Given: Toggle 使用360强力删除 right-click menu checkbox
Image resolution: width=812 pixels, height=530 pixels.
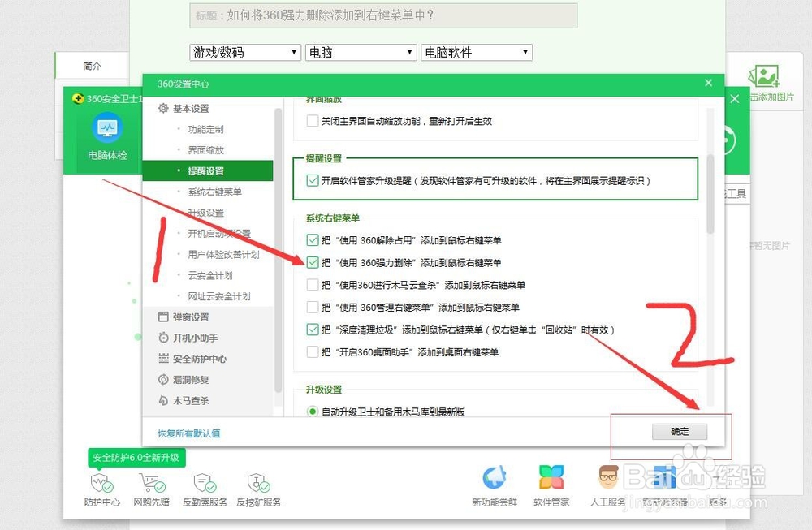Looking at the screenshot, I should point(313,262).
